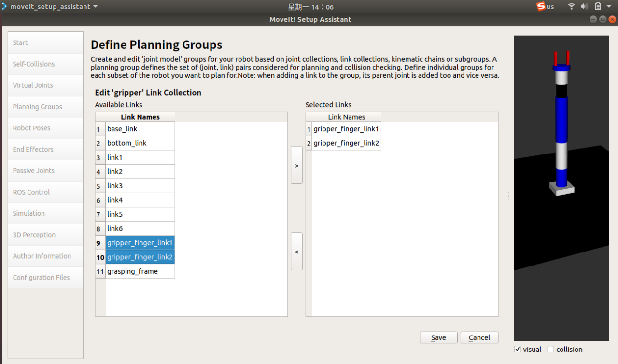Select gripper_finger_link1 in Selected Links
The width and height of the screenshot is (618, 364).
[x=347, y=129]
